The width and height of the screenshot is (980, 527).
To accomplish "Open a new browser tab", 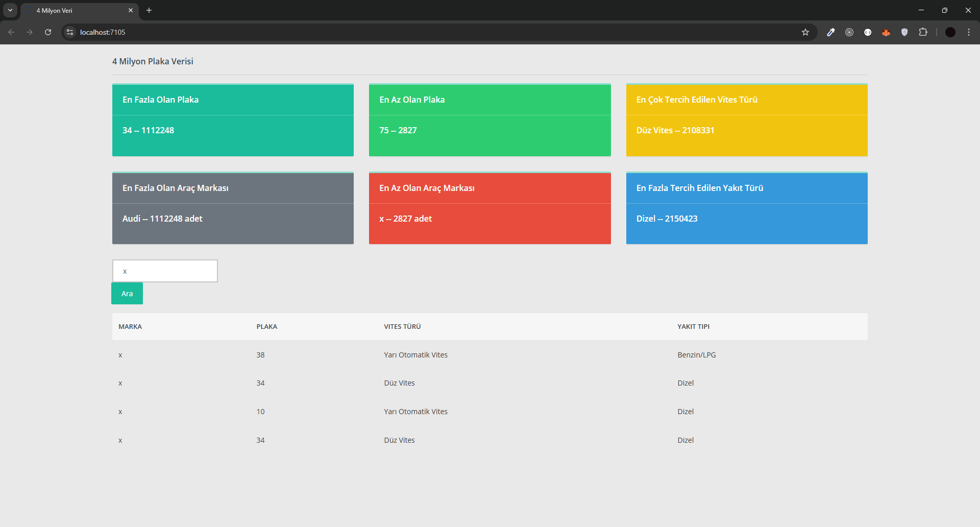I will coord(149,10).
